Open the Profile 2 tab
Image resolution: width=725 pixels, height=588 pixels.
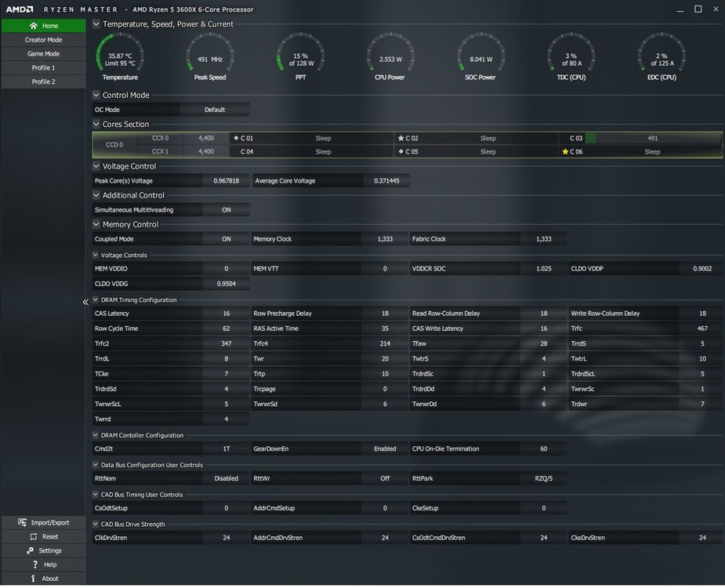pos(43,82)
